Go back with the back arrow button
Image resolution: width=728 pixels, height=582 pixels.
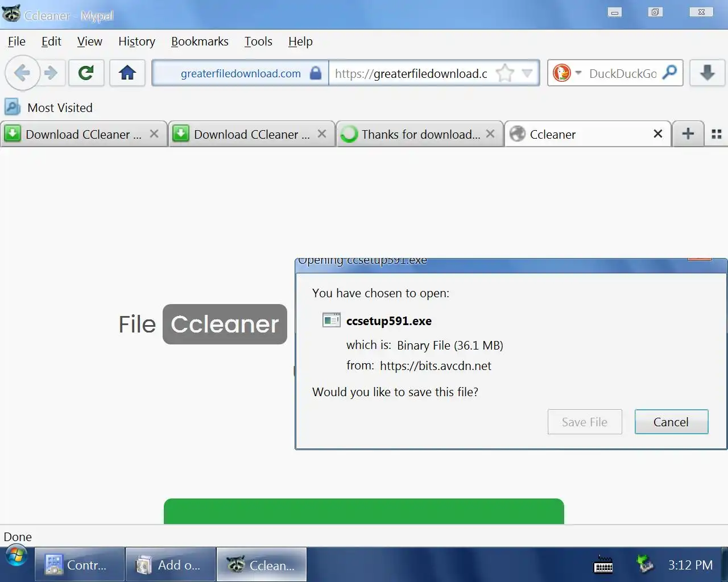[22, 73]
